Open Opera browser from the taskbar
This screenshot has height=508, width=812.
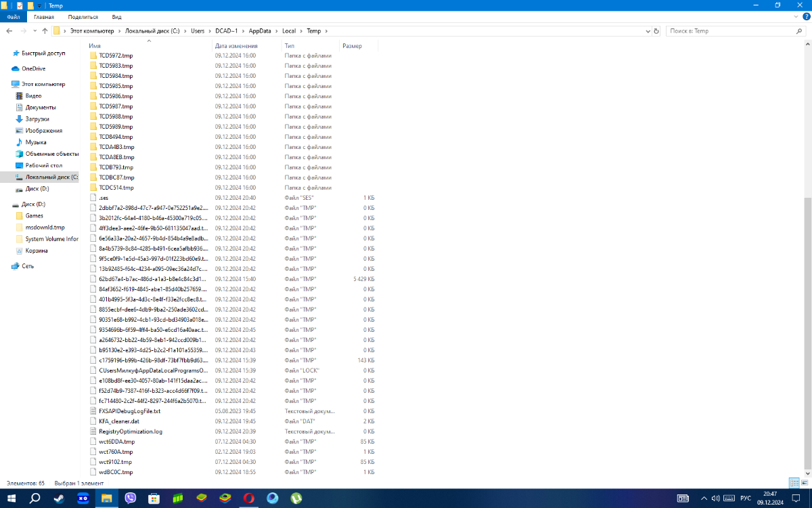pos(249,498)
